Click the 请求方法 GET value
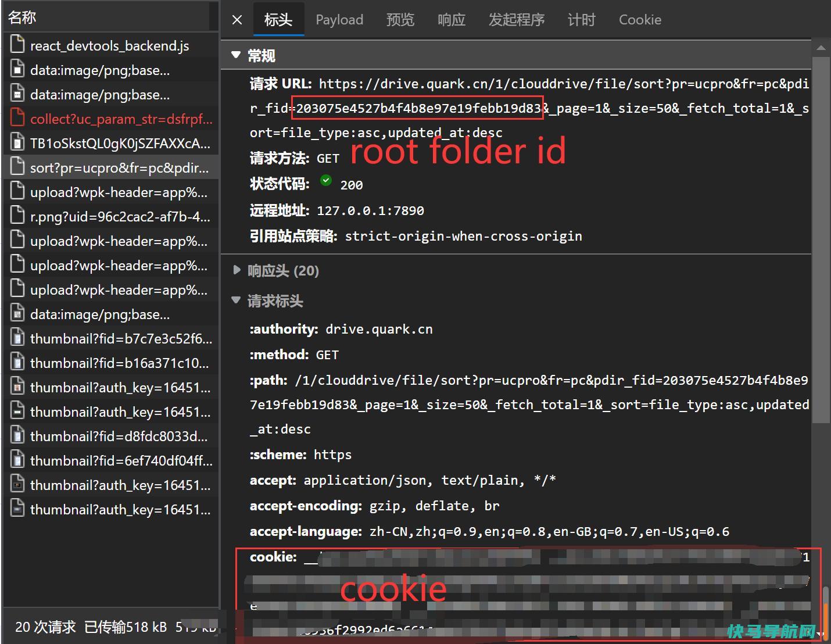The width and height of the screenshot is (831, 644). (328, 158)
